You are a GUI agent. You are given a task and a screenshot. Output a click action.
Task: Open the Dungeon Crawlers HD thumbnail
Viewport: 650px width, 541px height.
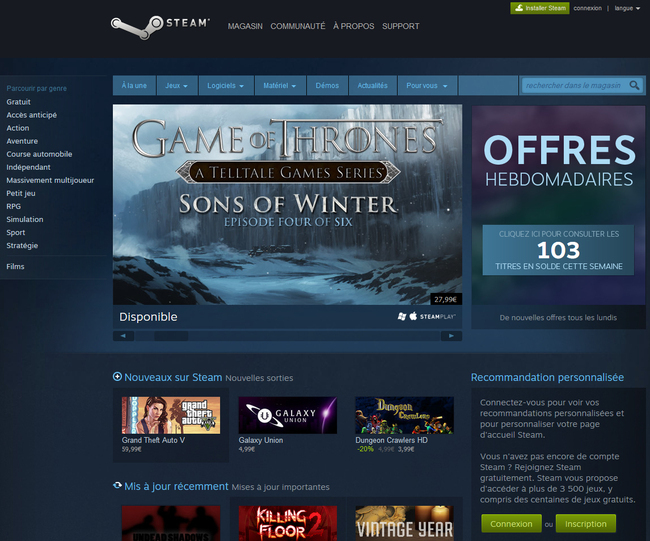click(405, 415)
